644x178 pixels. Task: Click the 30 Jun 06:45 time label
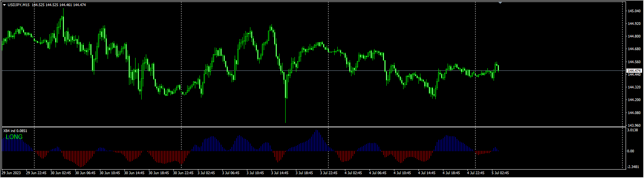pos(85,173)
